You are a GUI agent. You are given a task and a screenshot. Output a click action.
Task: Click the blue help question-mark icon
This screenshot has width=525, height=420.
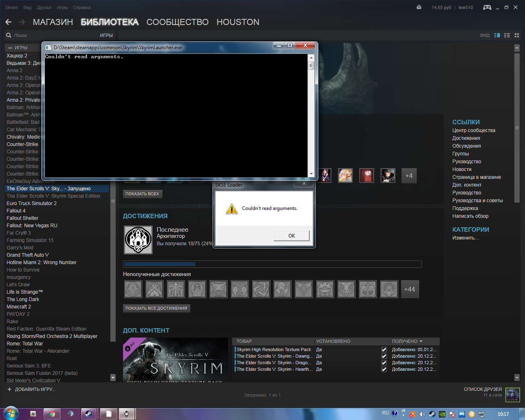tap(395, 413)
